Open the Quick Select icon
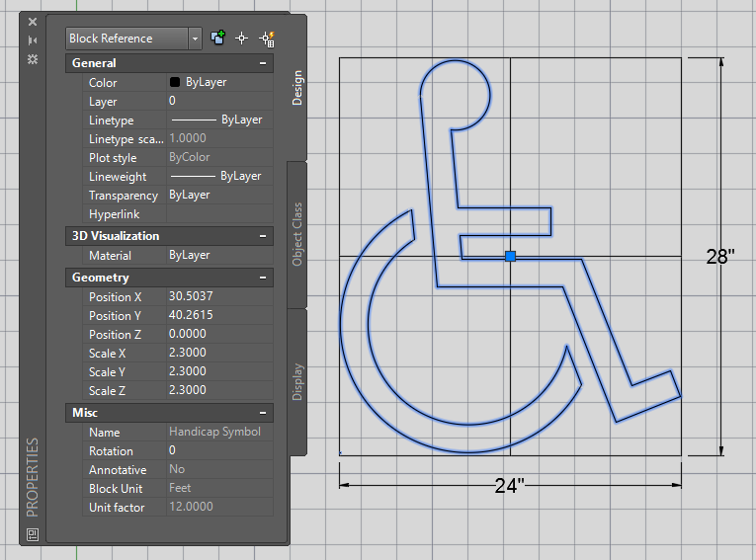This screenshot has height=560, width=756. pos(267,40)
